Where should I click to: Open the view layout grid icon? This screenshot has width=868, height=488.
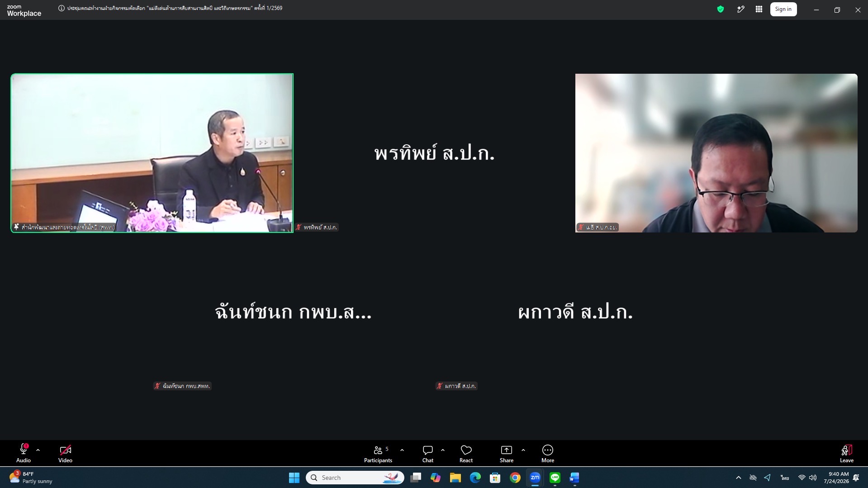point(759,9)
